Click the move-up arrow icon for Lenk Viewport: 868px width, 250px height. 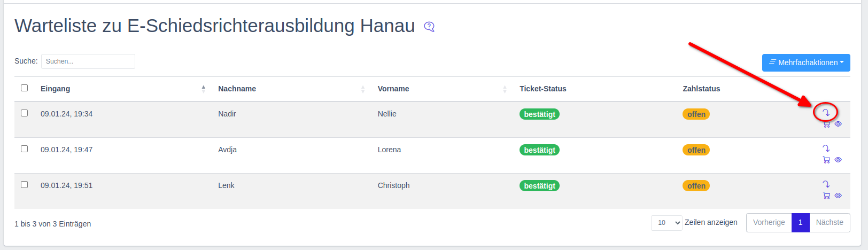[x=826, y=184]
